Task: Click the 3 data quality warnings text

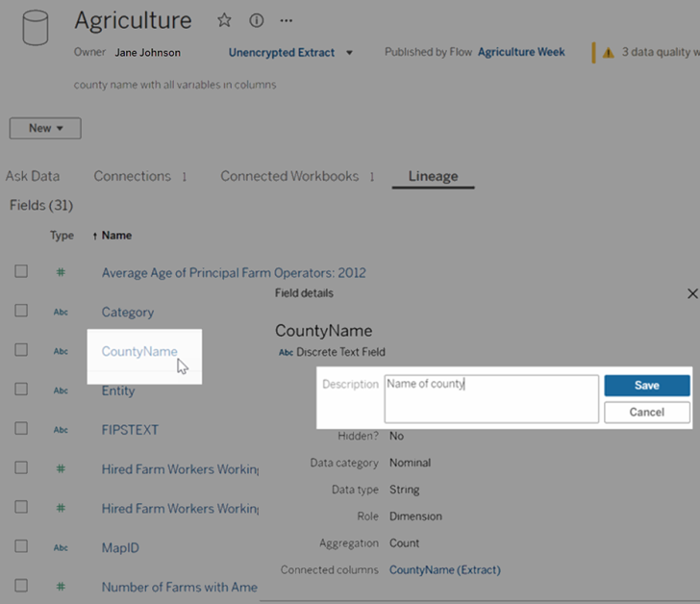Action: [x=661, y=52]
